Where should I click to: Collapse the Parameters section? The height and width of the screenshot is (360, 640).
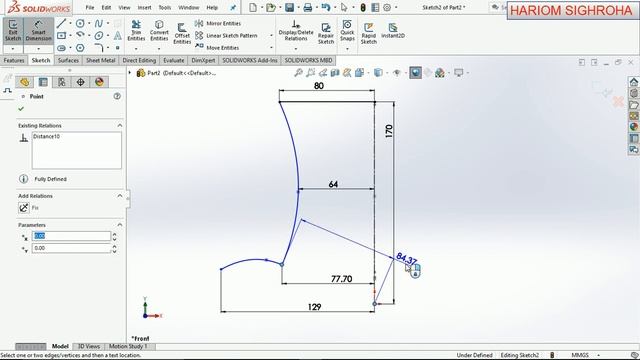pyautogui.click(x=120, y=225)
